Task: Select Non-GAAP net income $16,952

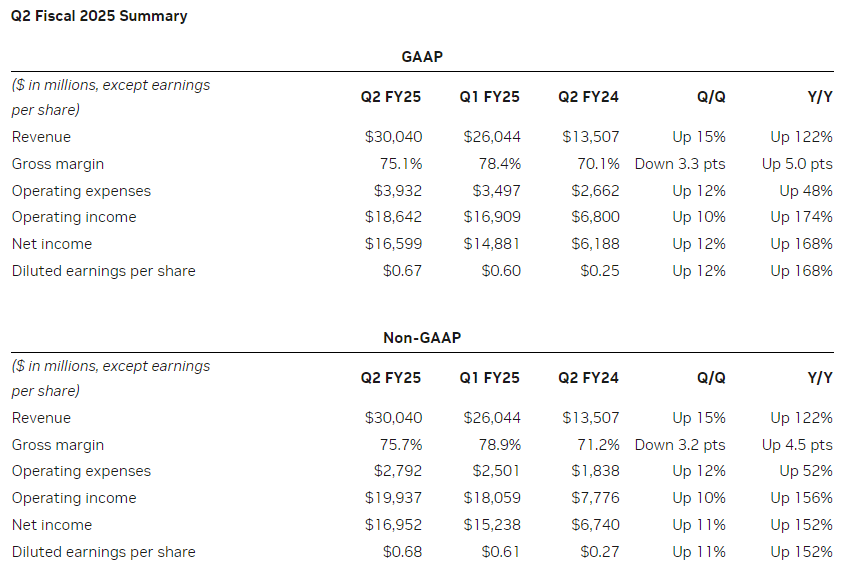Action: (393, 525)
